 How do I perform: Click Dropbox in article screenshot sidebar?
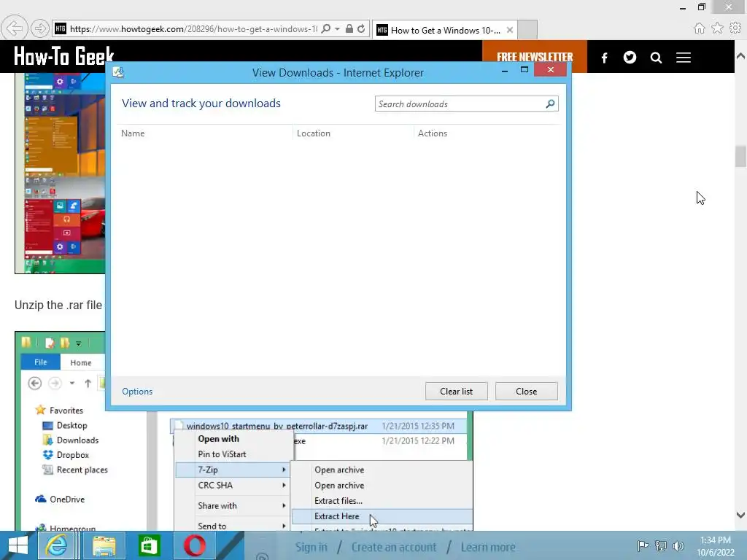pos(72,455)
